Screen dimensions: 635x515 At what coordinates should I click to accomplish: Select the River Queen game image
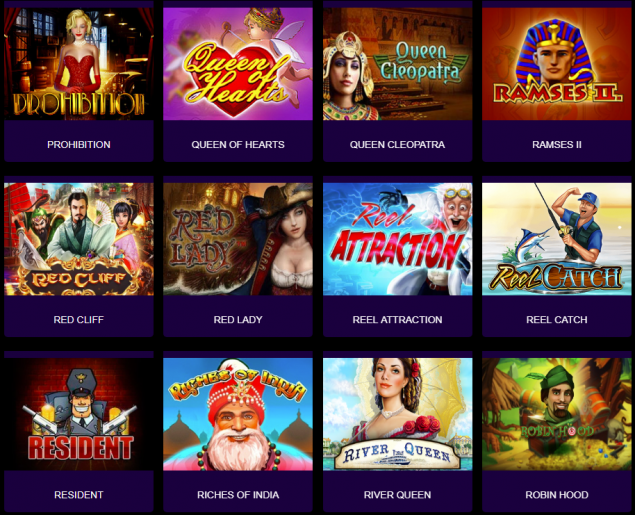[x=397, y=414]
